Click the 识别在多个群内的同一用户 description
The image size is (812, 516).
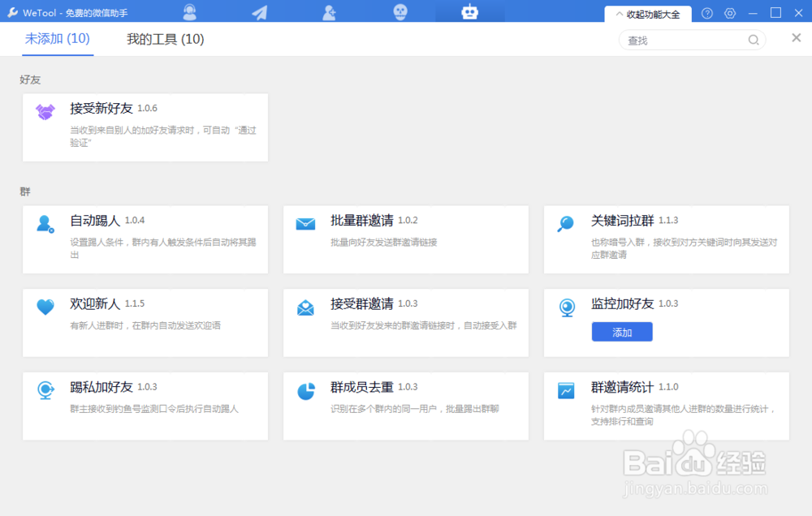pyautogui.click(x=415, y=409)
